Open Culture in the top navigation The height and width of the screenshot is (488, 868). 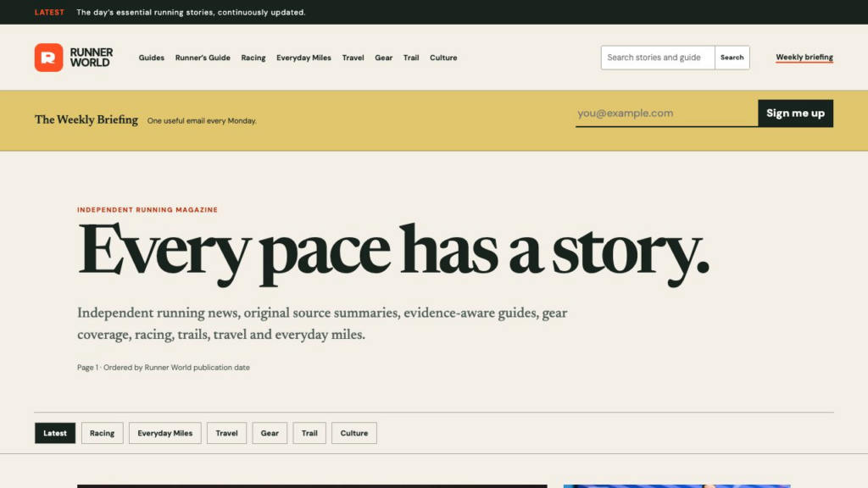[442, 58]
